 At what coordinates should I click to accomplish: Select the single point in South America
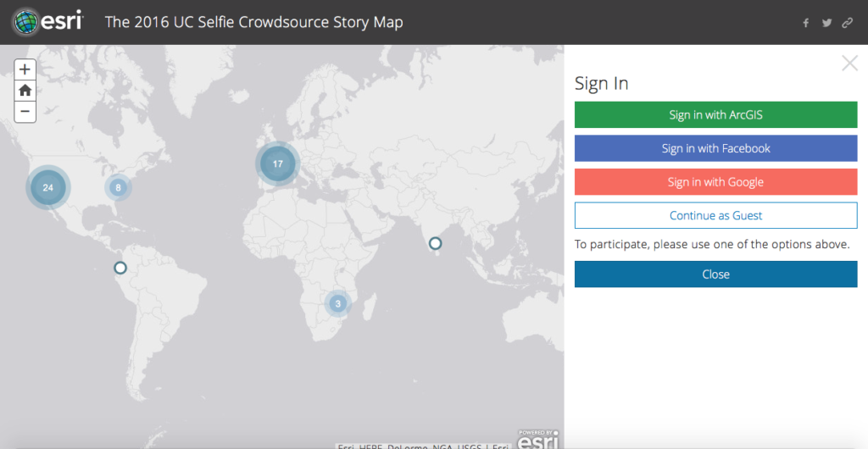(120, 268)
